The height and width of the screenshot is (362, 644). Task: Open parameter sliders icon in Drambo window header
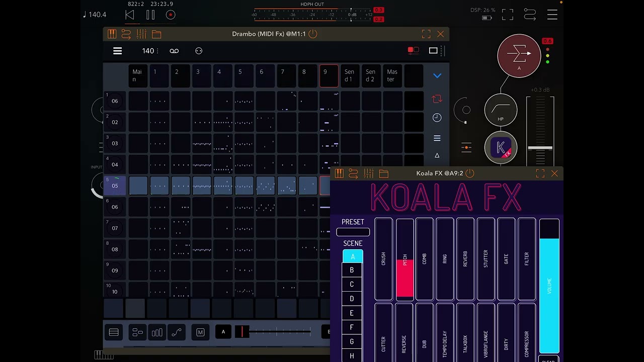click(x=141, y=34)
